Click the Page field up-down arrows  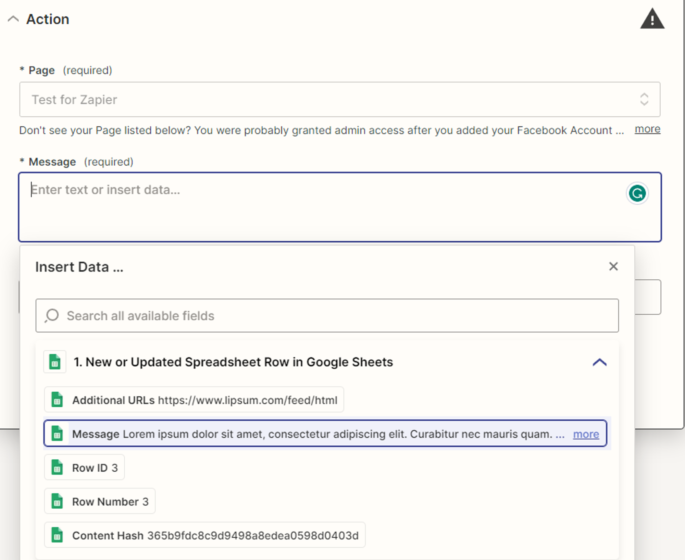point(644,100)
